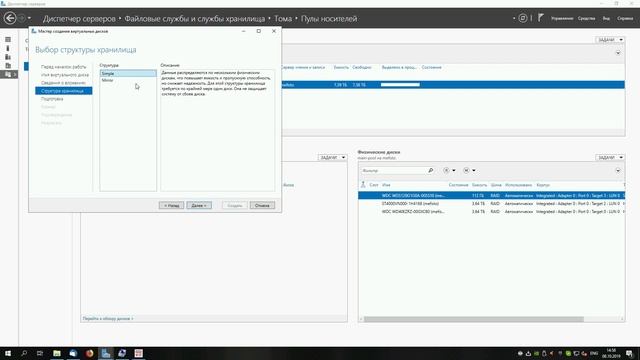The image size is (640, 360).
Task: Click the Тома breadcrumb
Action: pos(283,19)
